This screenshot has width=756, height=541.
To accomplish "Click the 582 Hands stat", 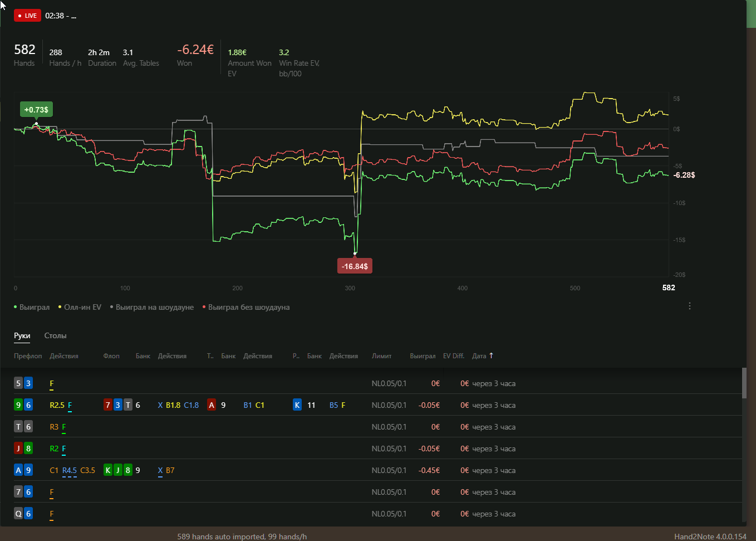I will pyautogui.click(x=24, y=55).
